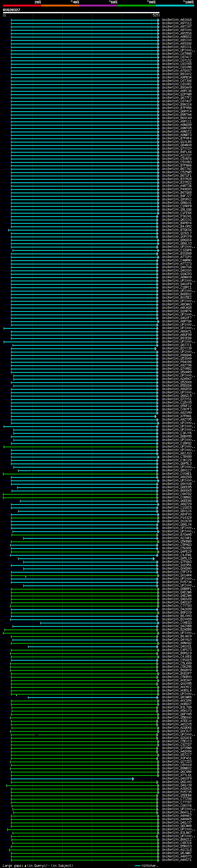Open hit UniRef100_A2A547
This screenshot has height=868, width=197.
point(176,379)
